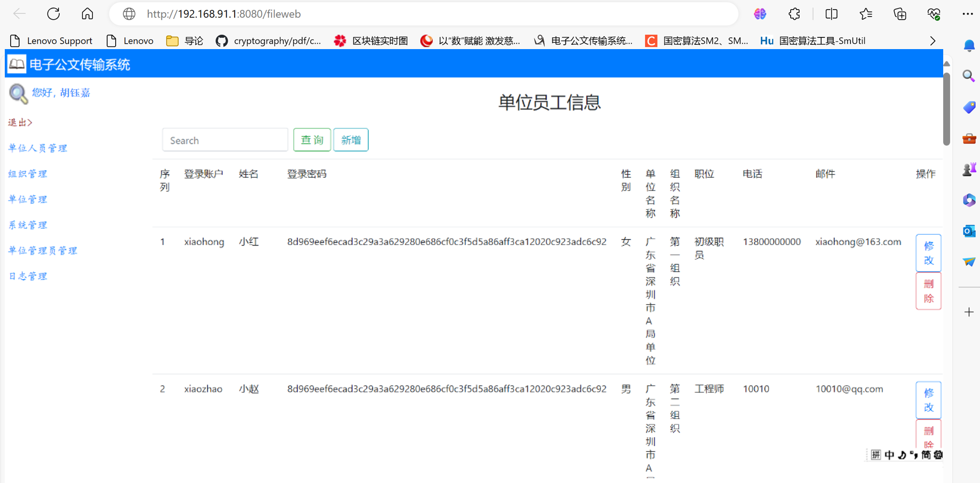This screenshot has width=980, height=483.
Task: Click 删除 button for xiaohong row
Action: (928, 291)
